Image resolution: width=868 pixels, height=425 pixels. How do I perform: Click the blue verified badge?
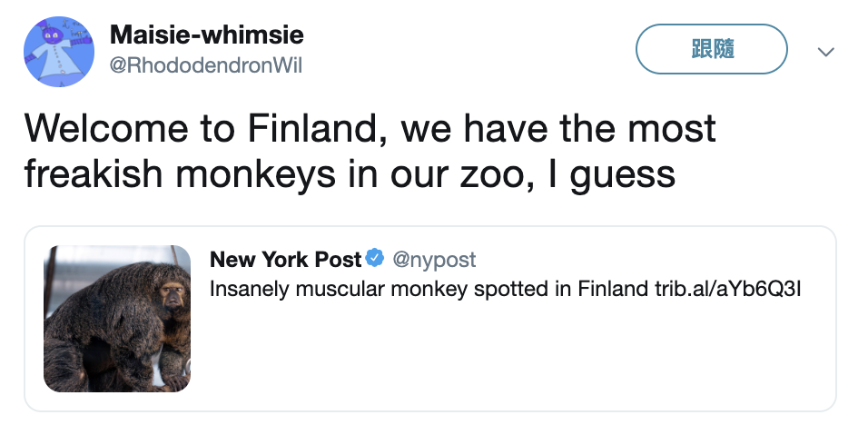(375, 260)
